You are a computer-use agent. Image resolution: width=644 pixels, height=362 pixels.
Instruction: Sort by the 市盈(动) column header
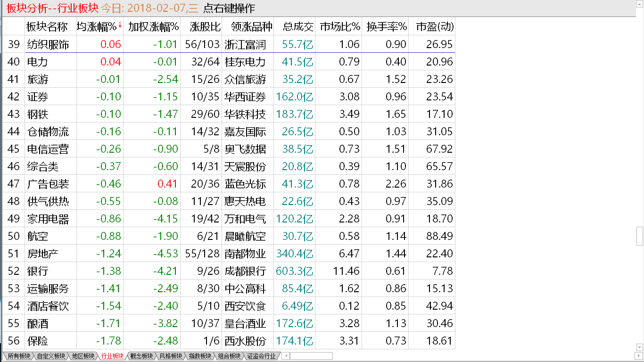(x=435, y=27)
